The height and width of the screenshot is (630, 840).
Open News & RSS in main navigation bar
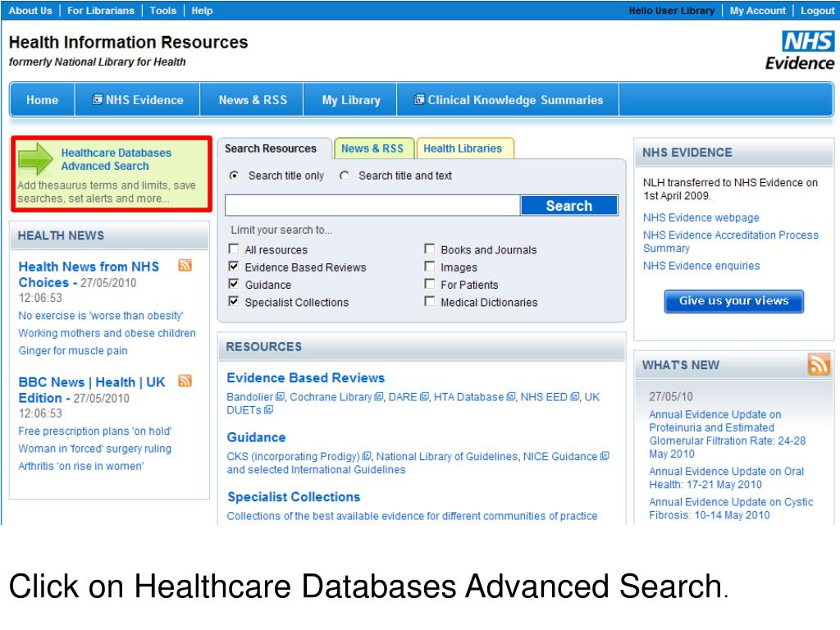point(253,99)
